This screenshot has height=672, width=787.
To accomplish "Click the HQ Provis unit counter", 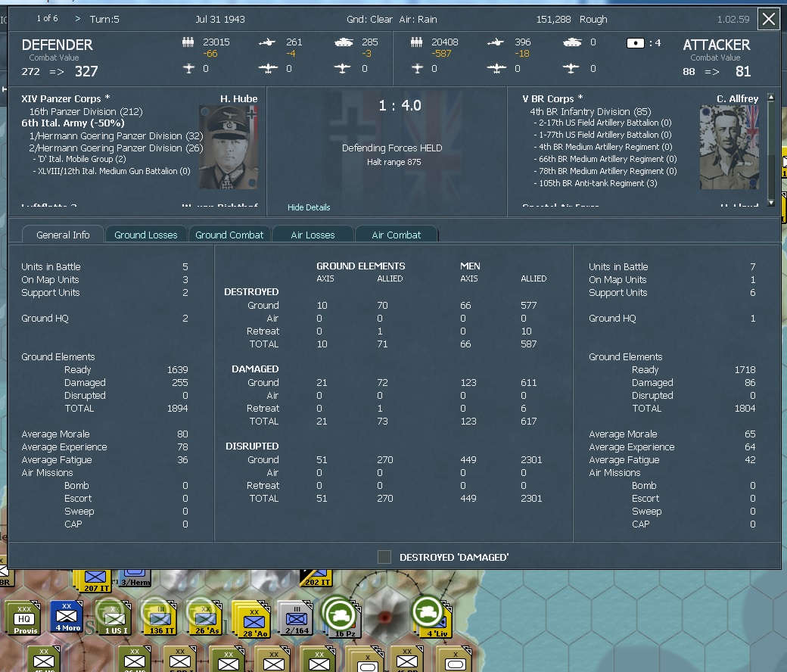I will (23, 618).
